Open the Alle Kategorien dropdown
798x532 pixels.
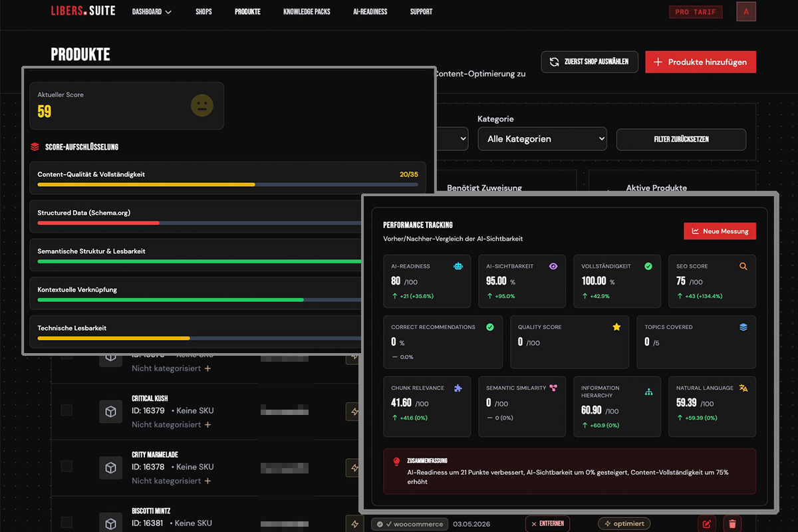pyautogui.click(x=543, y=139)
